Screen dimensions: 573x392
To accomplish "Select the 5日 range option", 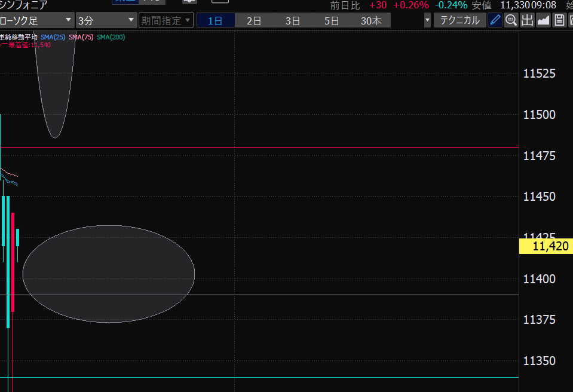I will (x=332, y=20).
